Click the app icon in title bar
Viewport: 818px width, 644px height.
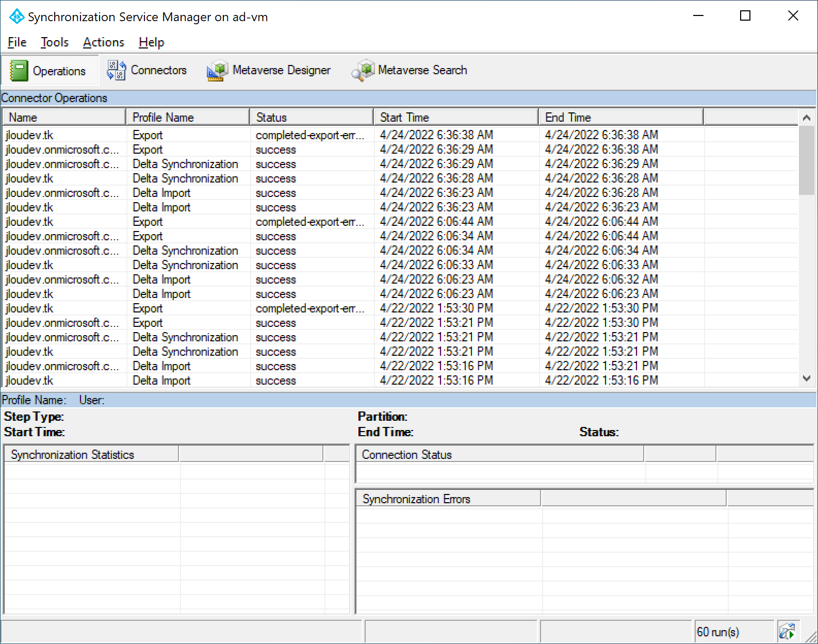17,16
